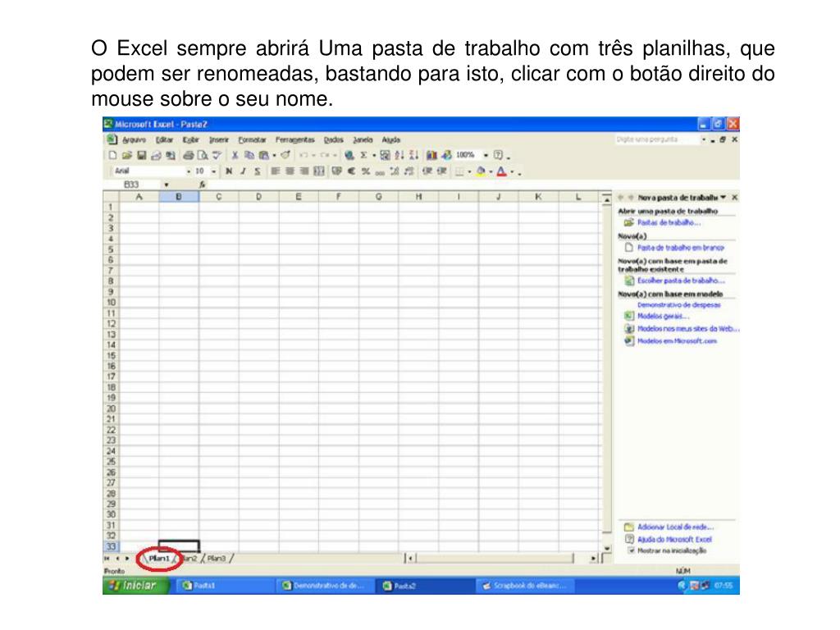Click the Euro style icon
840x630 pixels.
pos(351,171)
